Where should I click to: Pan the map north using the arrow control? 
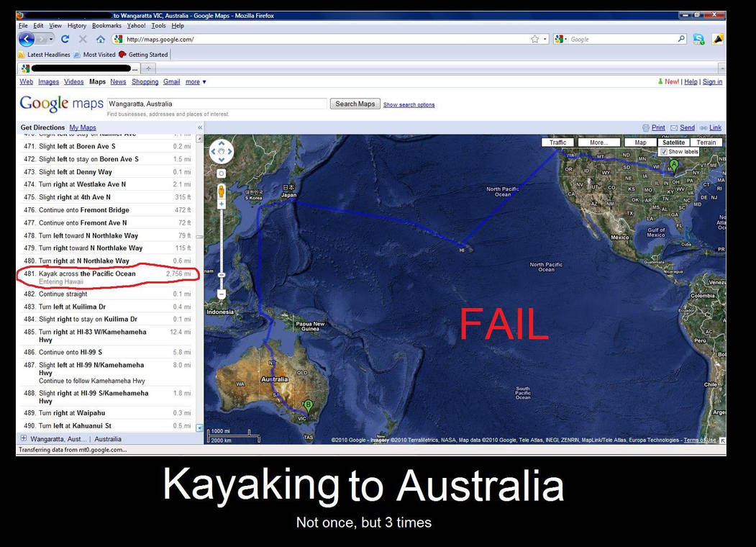(x=221, y=144)
